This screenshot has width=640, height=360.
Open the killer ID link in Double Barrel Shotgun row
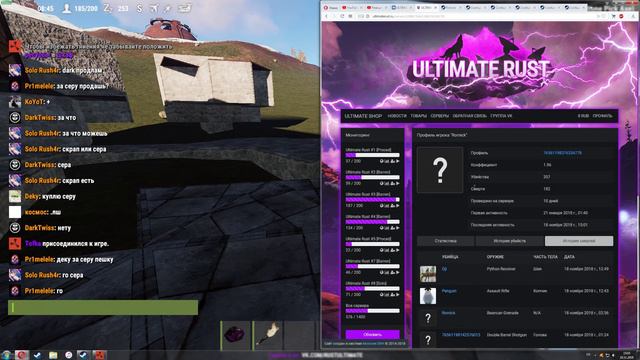point(461,335)
